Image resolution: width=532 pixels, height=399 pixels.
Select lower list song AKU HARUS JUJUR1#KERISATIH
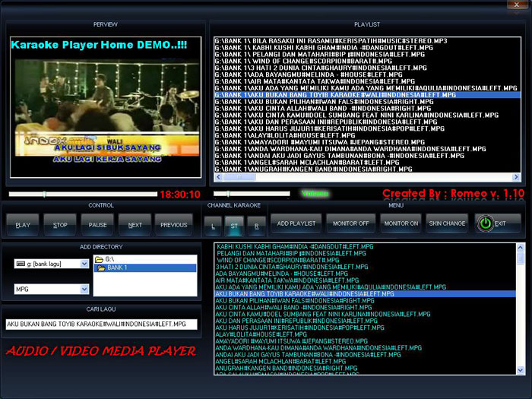click(366, 328)
